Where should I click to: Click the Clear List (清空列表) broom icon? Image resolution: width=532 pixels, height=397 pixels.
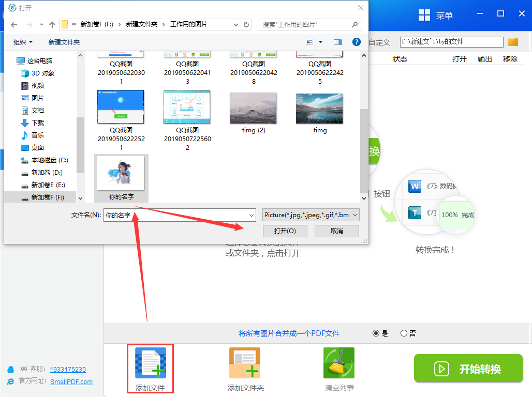pyautogui.click(x=339, y=363)
